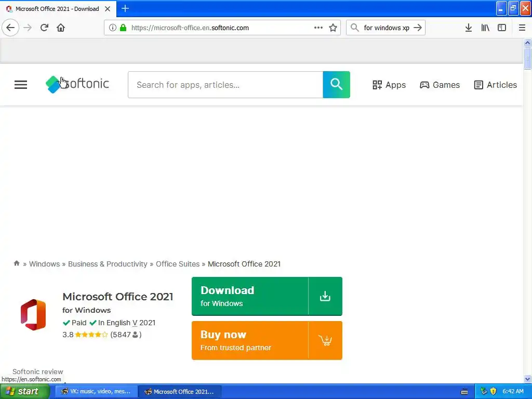Click the forward navigation arrow
Image resolution: width=532 pixels, height=399 pixels.
click(x=28, y=28)
